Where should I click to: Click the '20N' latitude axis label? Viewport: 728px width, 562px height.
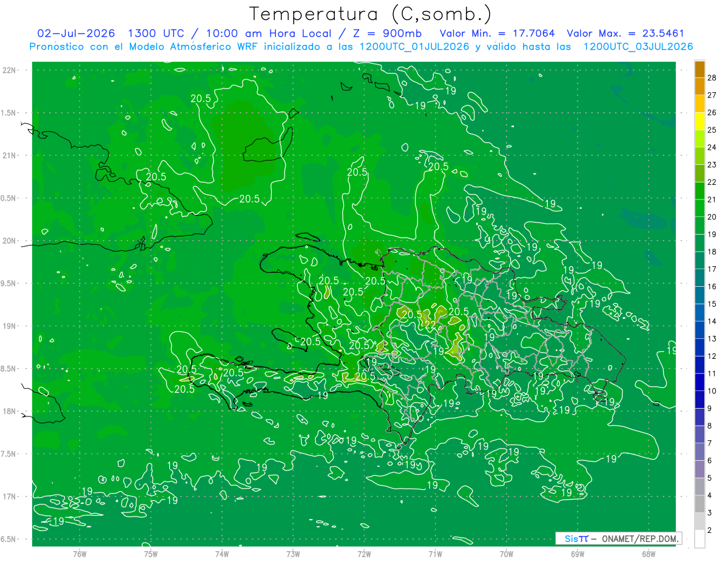coord(9,241)
